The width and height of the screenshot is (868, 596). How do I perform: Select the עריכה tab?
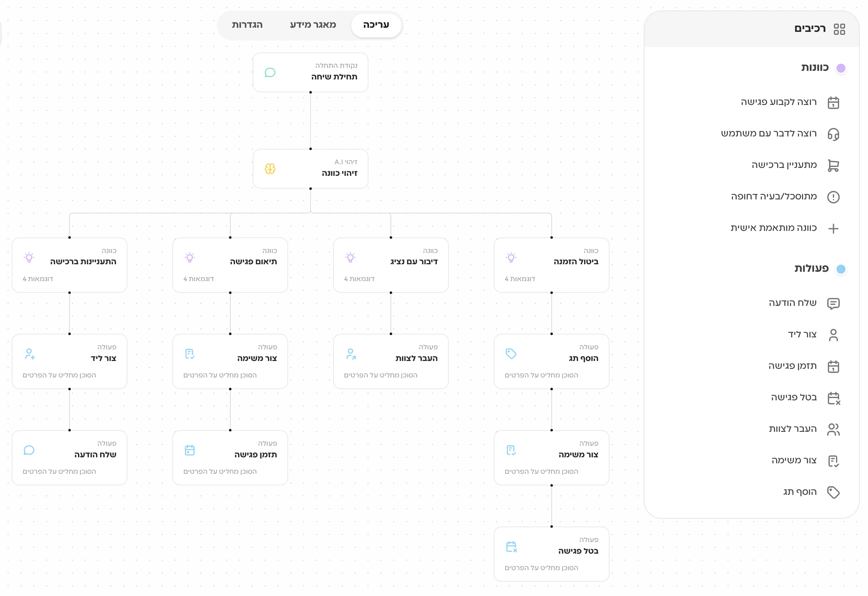click(x=376, y=25)
